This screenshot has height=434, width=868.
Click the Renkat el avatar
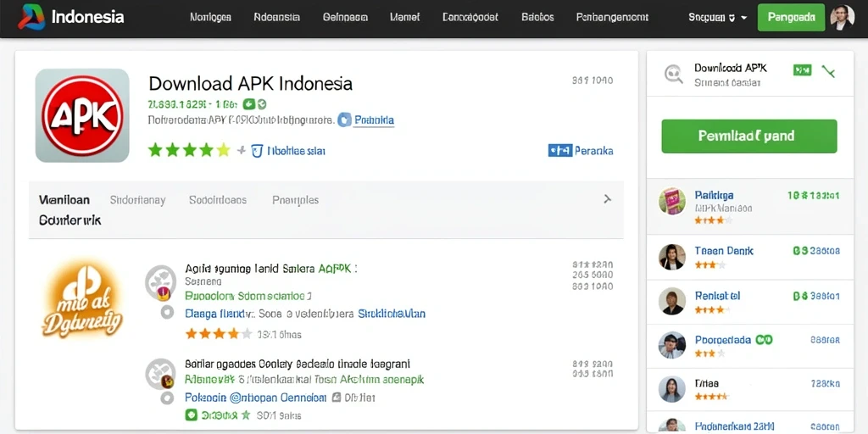pos(672,301)
